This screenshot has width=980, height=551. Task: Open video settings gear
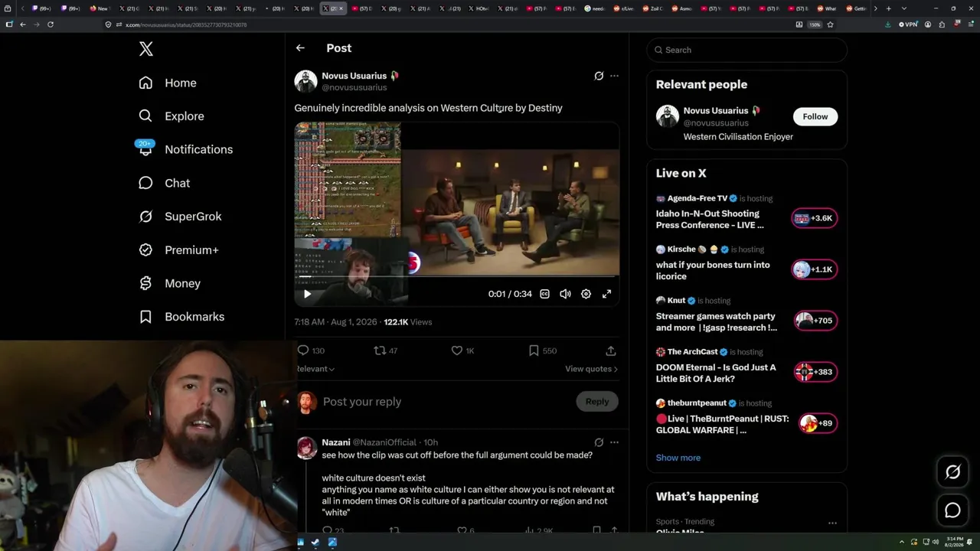(586, 294)
